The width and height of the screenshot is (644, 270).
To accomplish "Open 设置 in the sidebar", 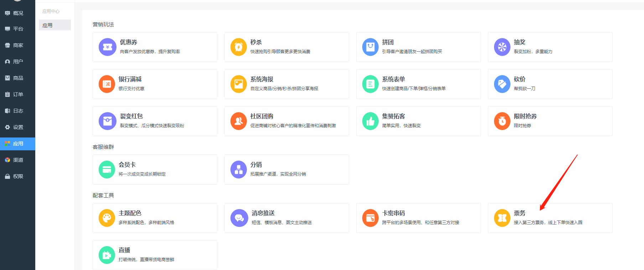I will click(x=18, y=127).
